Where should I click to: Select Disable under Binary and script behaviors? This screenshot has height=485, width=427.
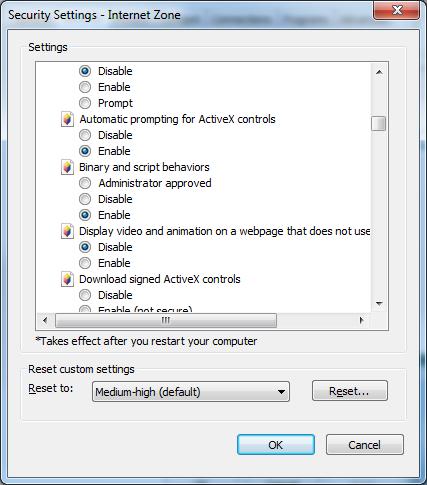(x=85, y=199)
